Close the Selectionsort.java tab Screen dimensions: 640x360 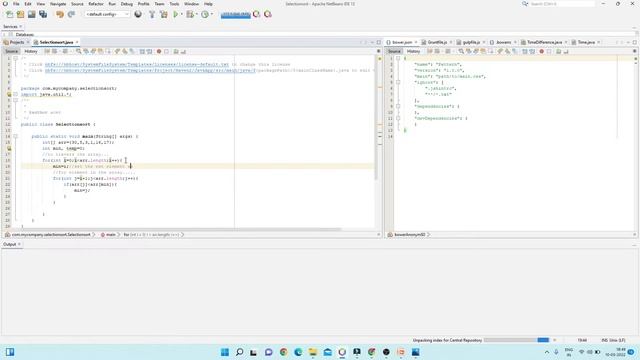(x=77, y=42)
